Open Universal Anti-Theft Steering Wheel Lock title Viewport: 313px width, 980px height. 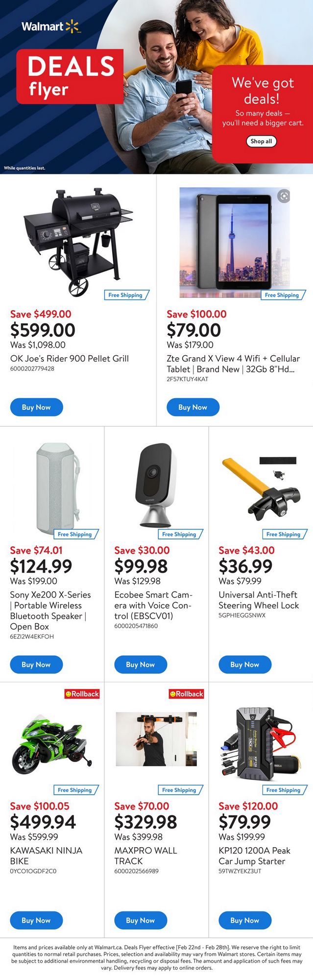258,600
